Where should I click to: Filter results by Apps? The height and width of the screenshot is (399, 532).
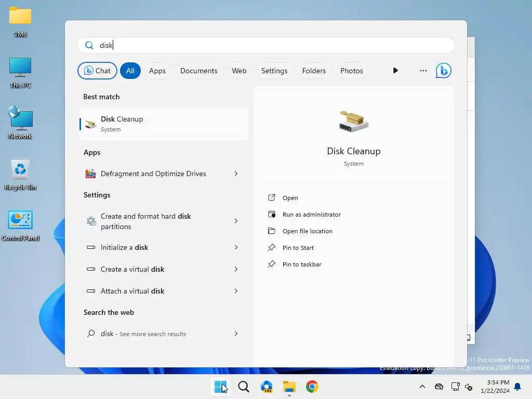pyautogui.click(x=157, y=71)
